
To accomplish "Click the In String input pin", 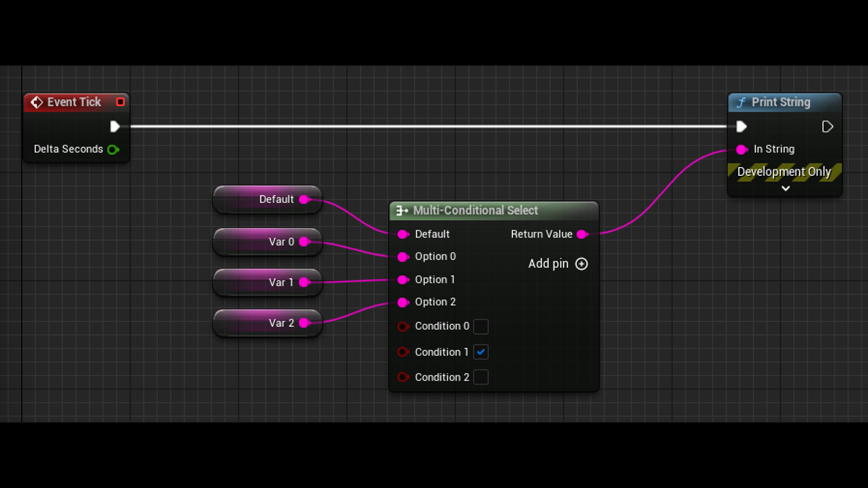I will pos(741,149).
